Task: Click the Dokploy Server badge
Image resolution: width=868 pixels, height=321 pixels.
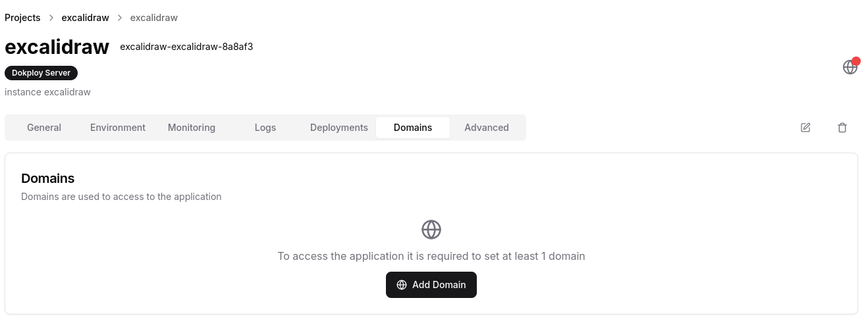Action: pyautogui.click(x=41, y=73)
